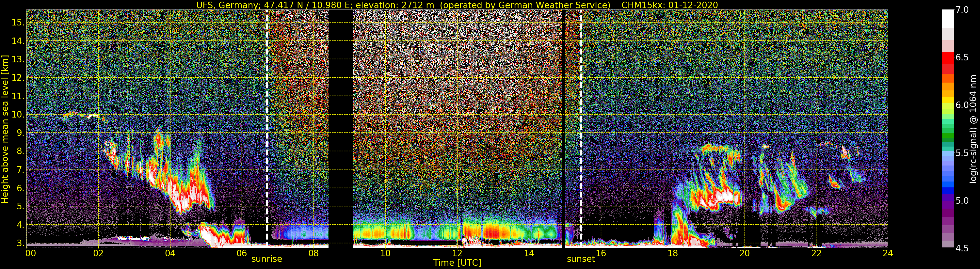Click the dashed white sunrise marker line
The image size is (980, 269).
click(x=267, y=114)
